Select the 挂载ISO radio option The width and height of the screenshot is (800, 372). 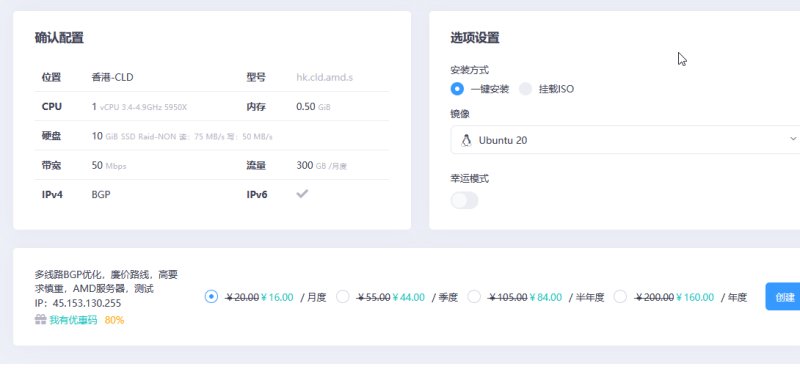click(526, 89)
